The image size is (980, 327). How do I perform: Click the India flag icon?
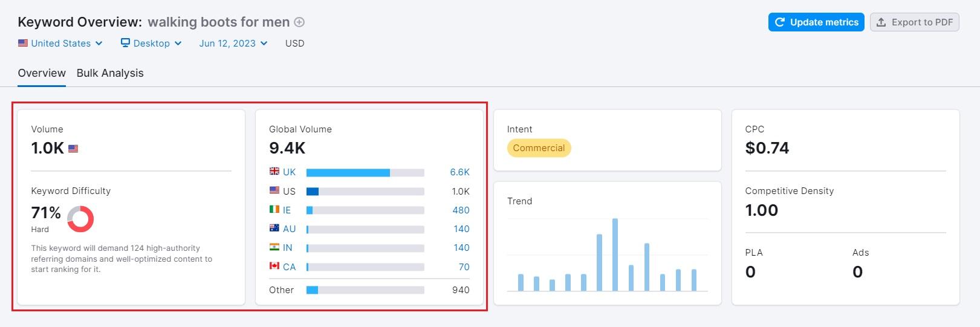[274, 247]
